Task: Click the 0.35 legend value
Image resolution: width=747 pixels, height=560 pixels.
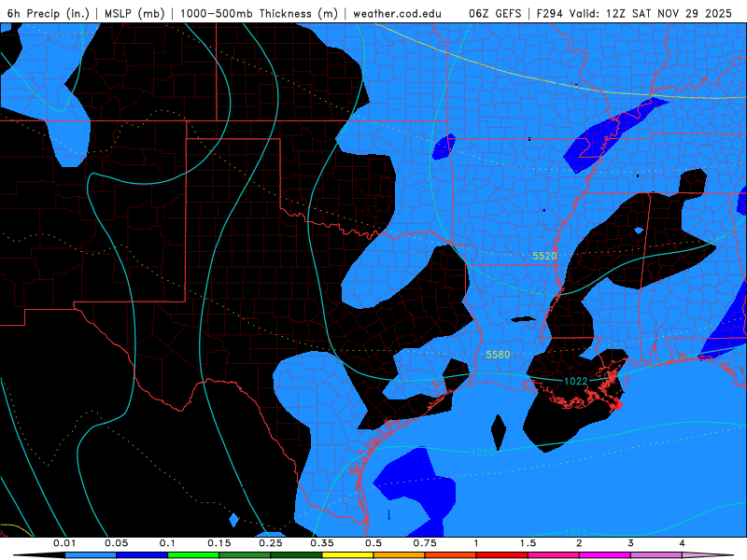Action: coord(322,543)
